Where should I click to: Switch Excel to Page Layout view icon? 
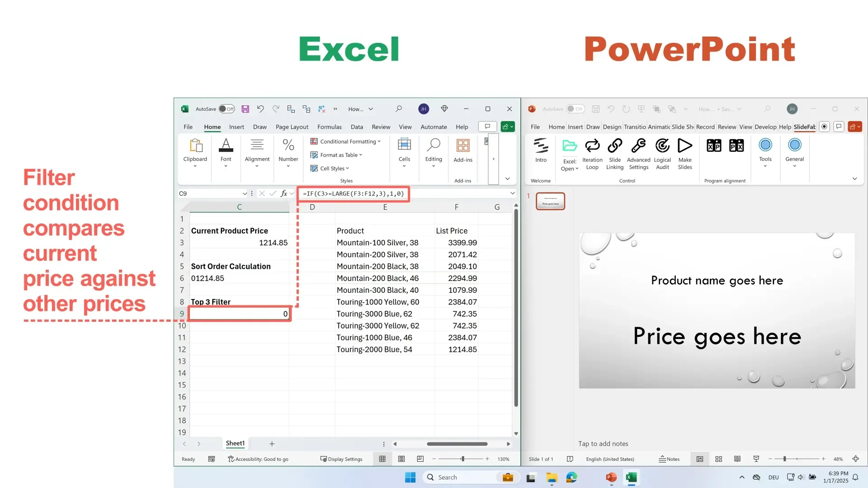[401, 459]
